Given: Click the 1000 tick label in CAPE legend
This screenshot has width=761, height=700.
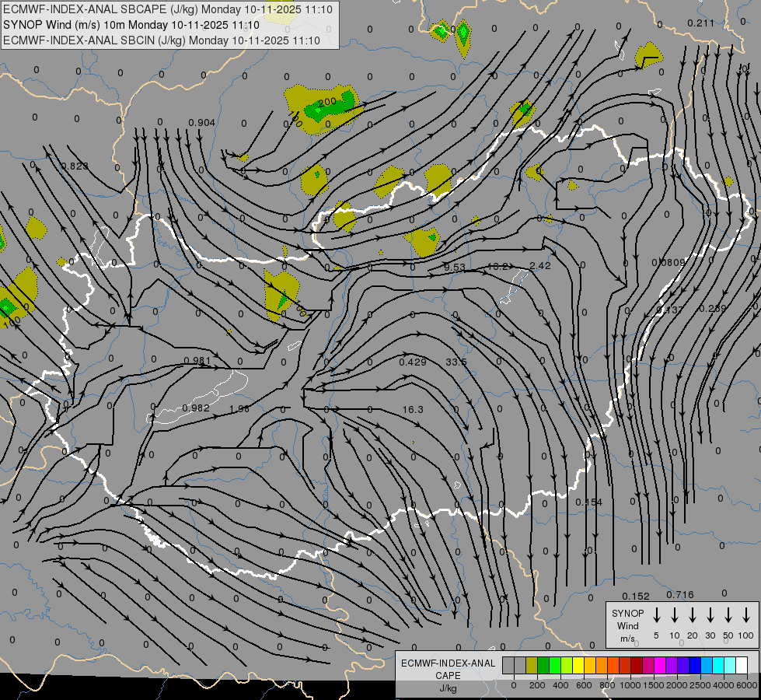Looking at the screenshot, I should 630,685.
